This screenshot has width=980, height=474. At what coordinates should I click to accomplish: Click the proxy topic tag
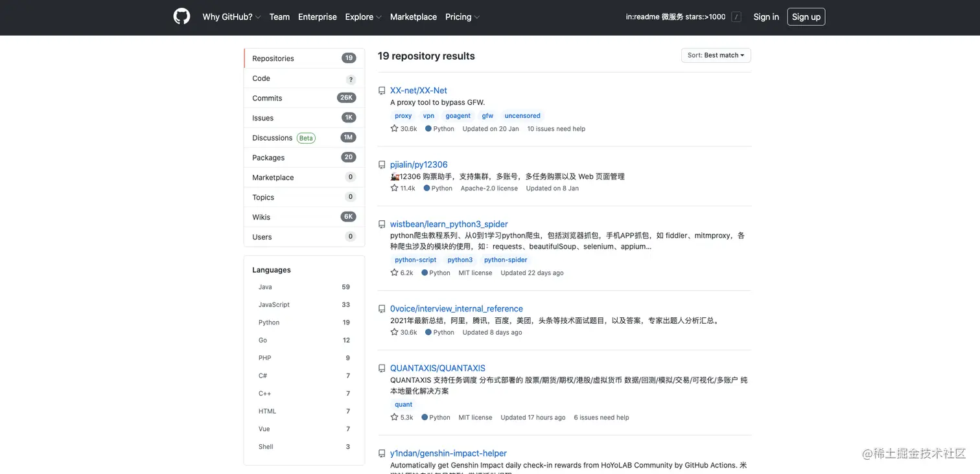point(403,116)
